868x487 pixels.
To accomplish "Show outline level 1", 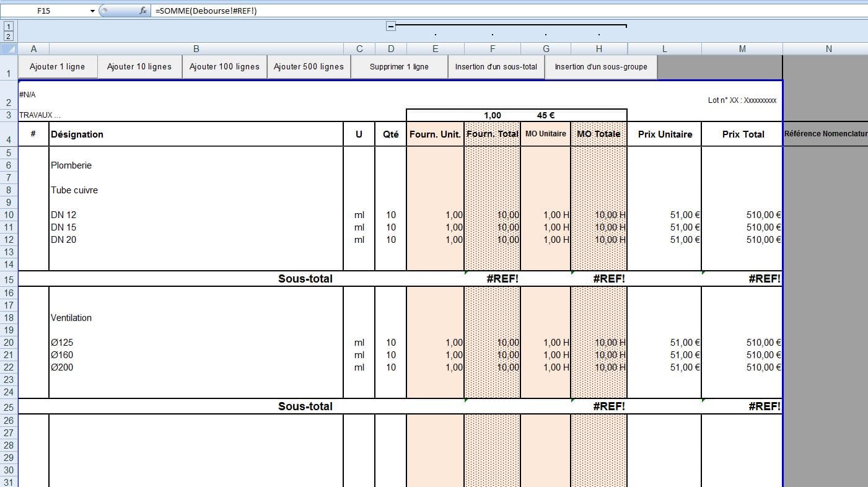I will 8,26.
